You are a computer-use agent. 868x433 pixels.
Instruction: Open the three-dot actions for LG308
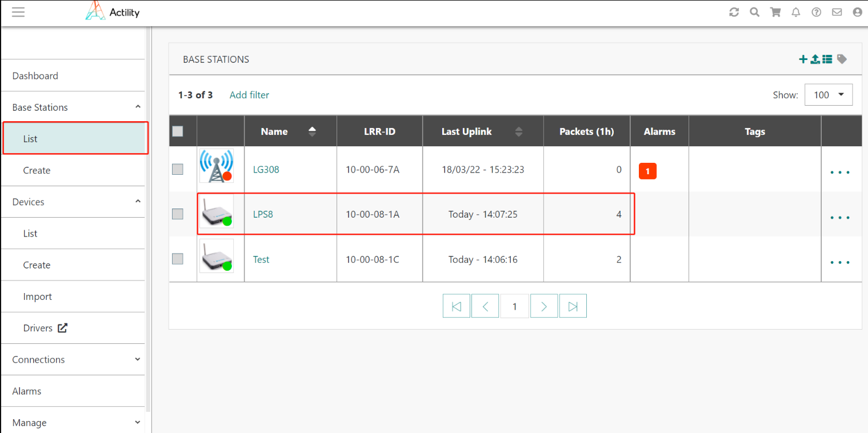pos(840,172)
